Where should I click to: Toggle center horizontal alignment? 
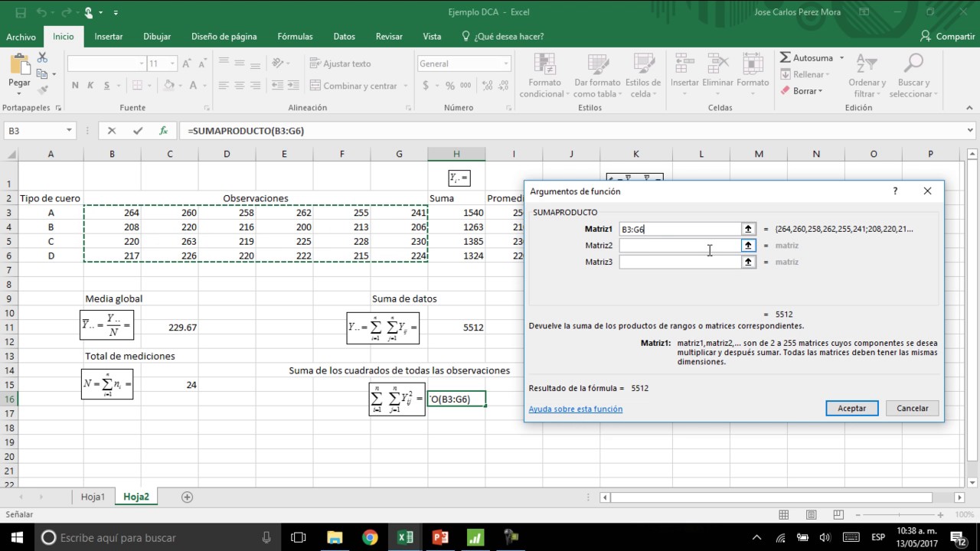point(240,86)
